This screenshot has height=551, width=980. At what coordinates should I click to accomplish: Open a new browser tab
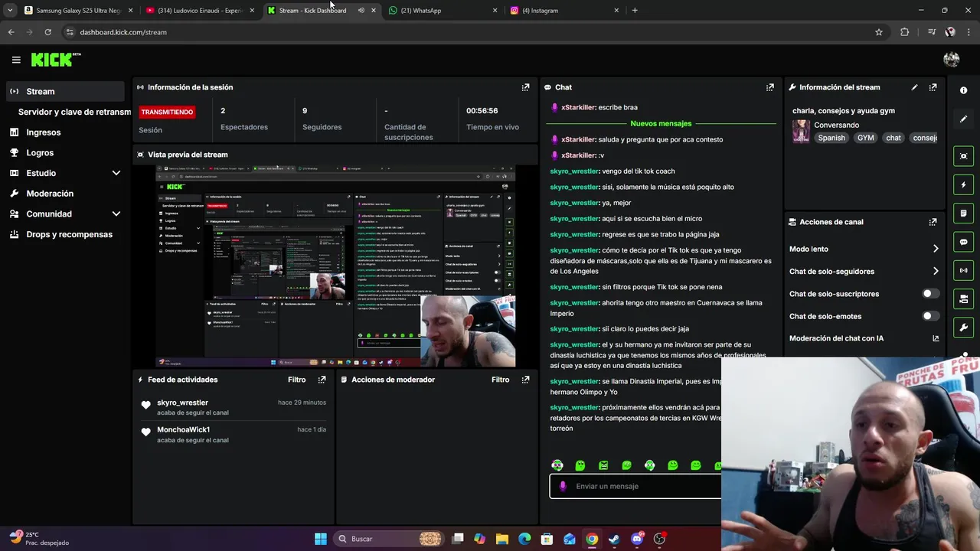pyautogui.click(x=635, y=11)
